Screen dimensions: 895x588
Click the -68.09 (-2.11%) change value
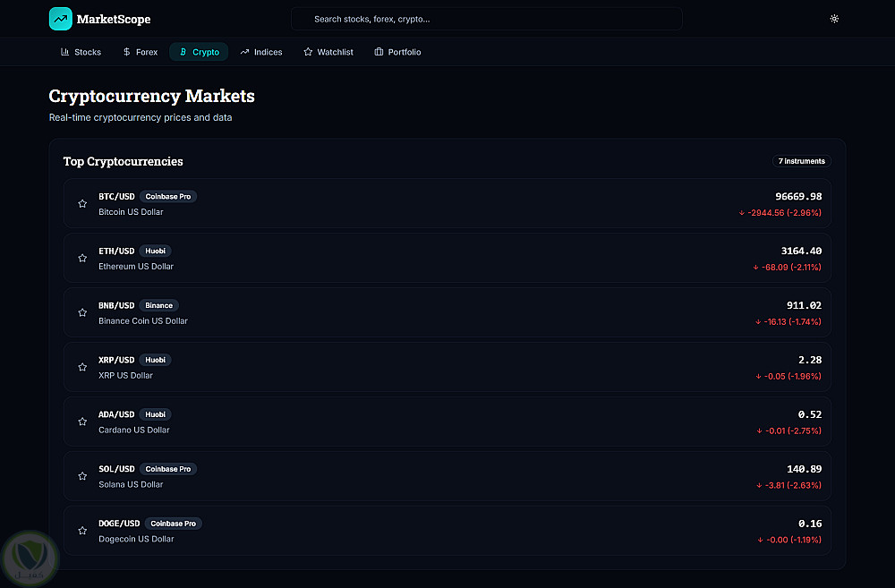point(787,268)
